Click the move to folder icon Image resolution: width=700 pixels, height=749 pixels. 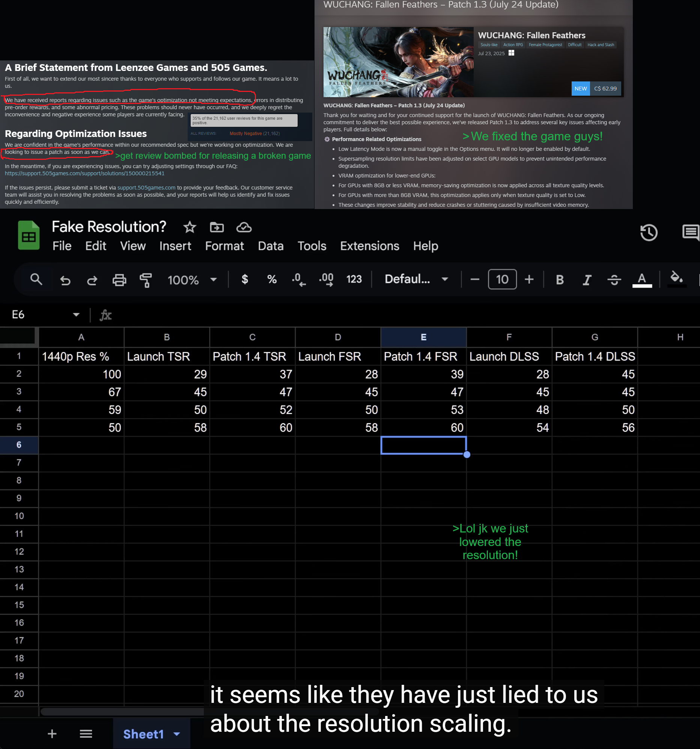pos(217,227)
